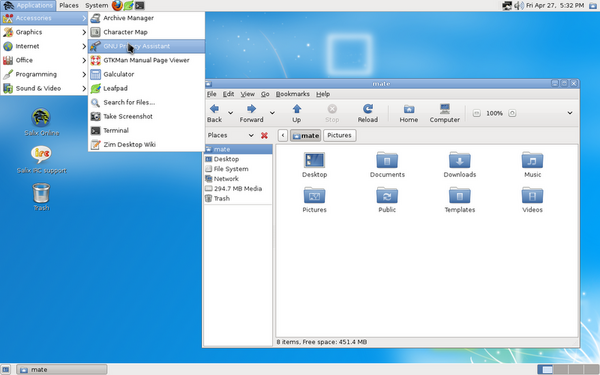600x375 pixels.
Task: Expand the Programming submenu
Action: click(44, 74)
